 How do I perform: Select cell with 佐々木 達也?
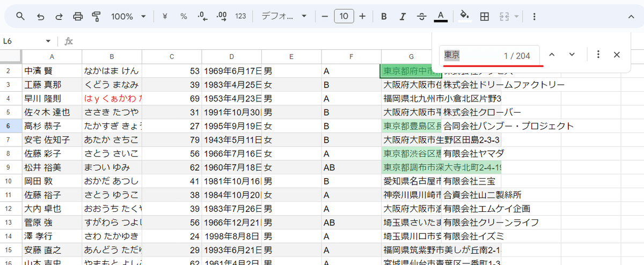point(52,113)
